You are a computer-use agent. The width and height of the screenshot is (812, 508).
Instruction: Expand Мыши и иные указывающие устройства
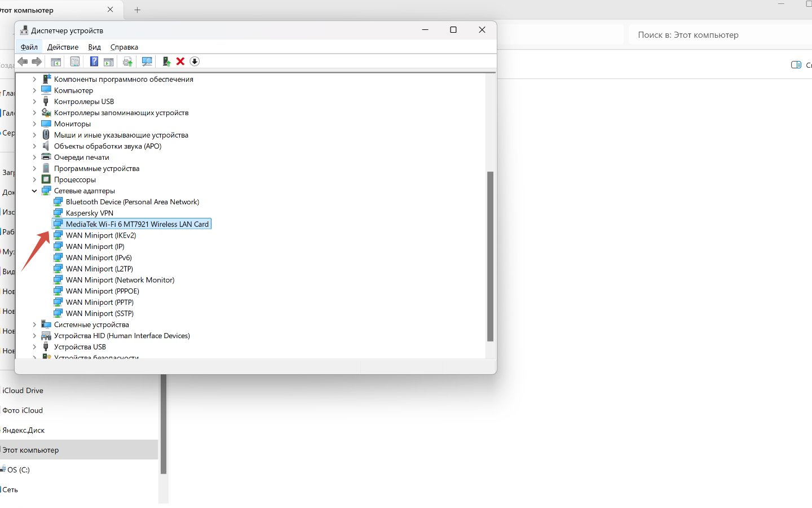point(34,135)
